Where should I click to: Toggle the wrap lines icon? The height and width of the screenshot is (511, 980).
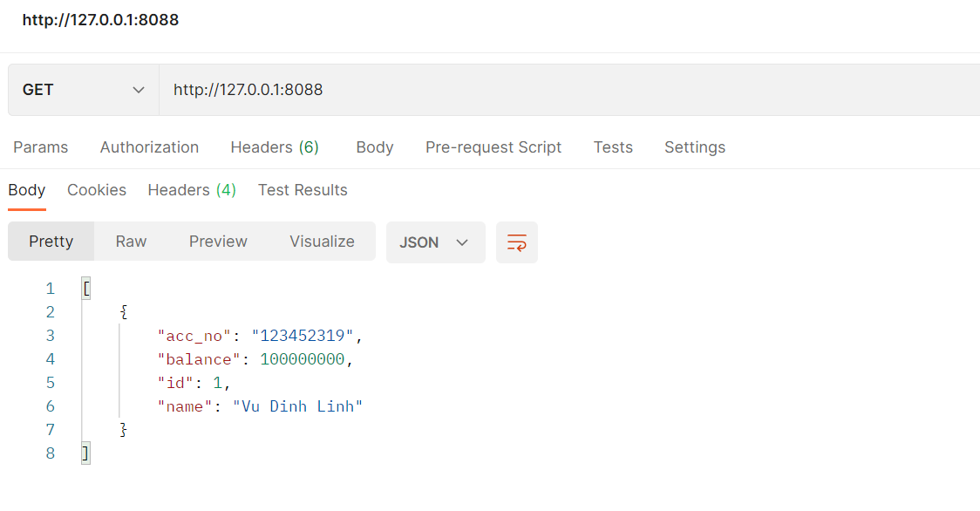click(516, 242)
